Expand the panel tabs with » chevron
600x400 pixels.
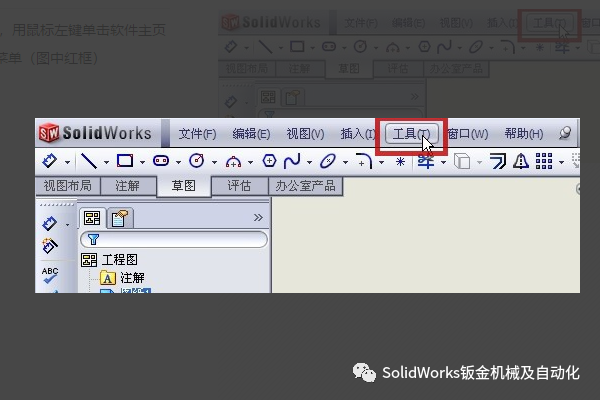258,218
